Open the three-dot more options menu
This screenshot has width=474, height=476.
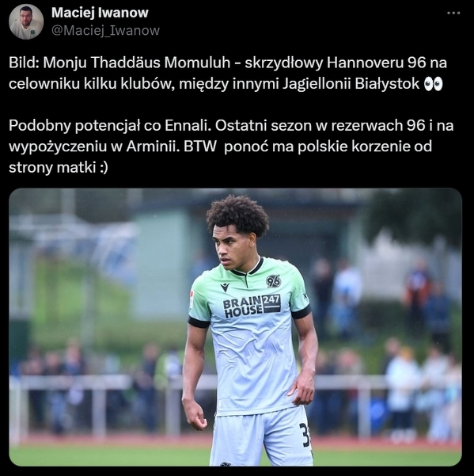[x=453, y=13]
